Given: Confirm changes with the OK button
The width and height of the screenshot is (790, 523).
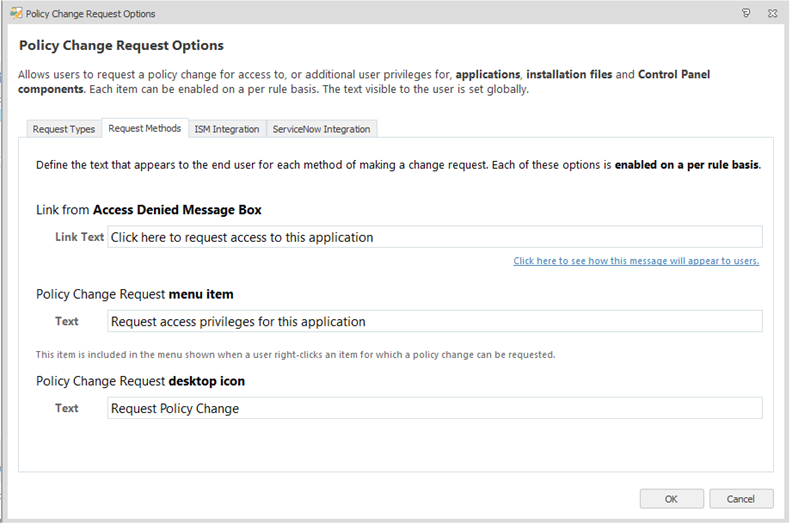Looking at the screenshot, I should 671,498.
